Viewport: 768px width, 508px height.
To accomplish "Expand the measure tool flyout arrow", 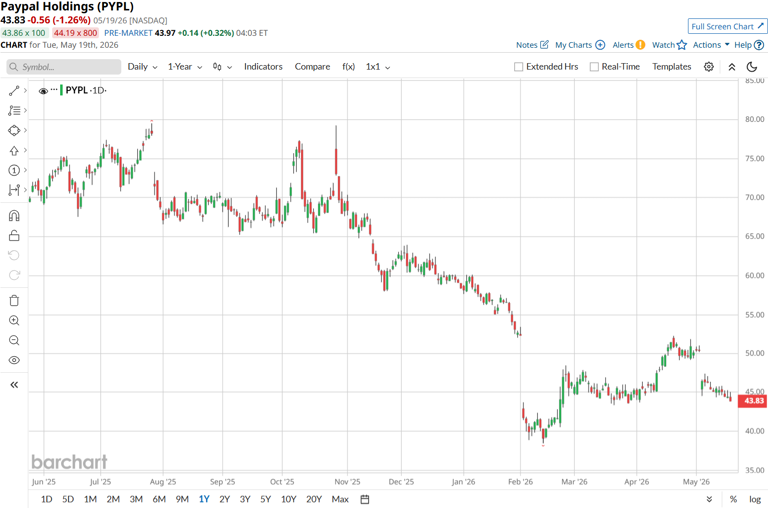I will pos(25,190).
